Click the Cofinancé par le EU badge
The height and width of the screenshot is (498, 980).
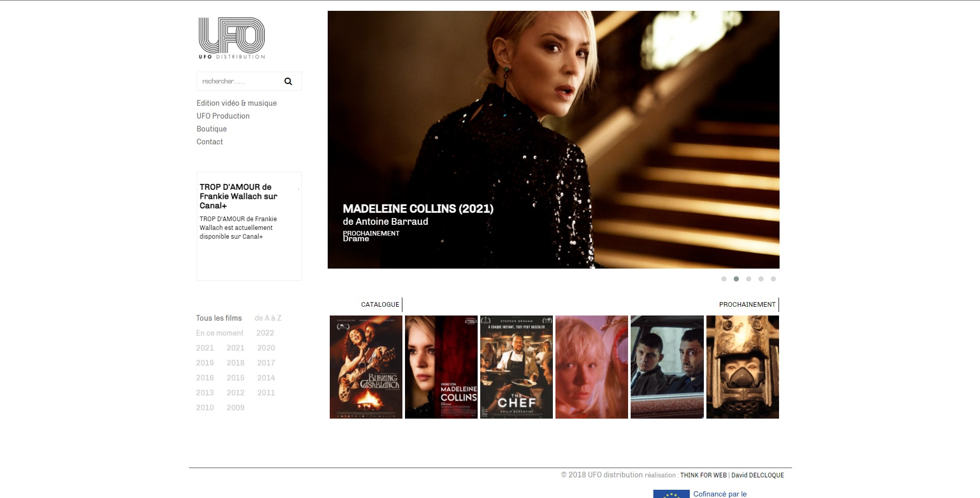701,494
